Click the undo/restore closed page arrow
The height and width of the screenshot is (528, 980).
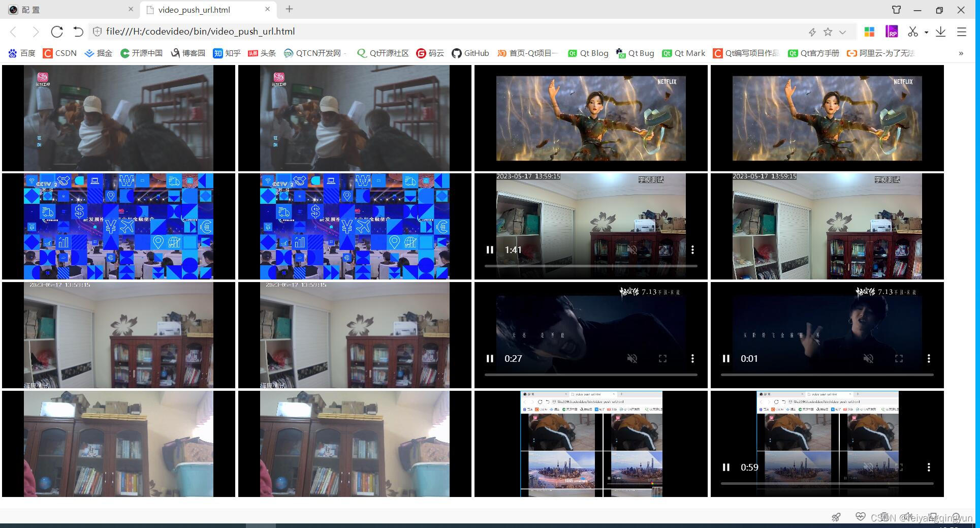click(78, 32)
